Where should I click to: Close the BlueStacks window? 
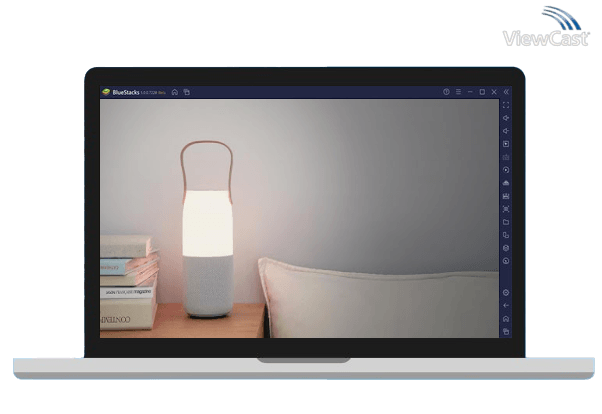pyautogui.click(x=494, y=92)
